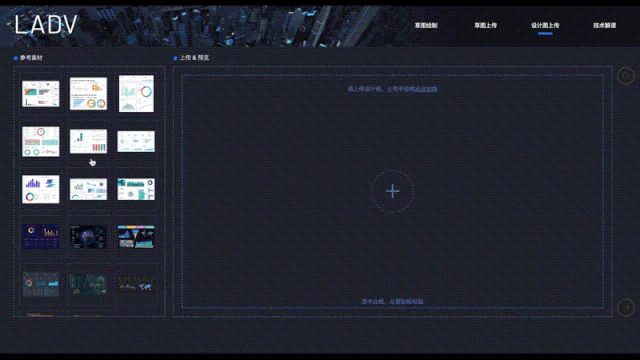Select the dark world-map thumbnail in last row
Viewport: 640px width, 360px height.
pyautogui.click(x=136, y=284)
